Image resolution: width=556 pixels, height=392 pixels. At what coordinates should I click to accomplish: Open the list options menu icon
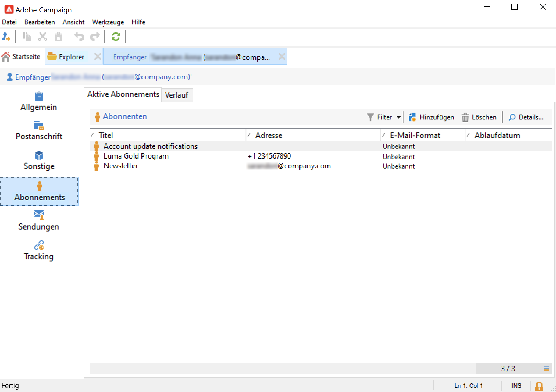[x=546, y=369]
